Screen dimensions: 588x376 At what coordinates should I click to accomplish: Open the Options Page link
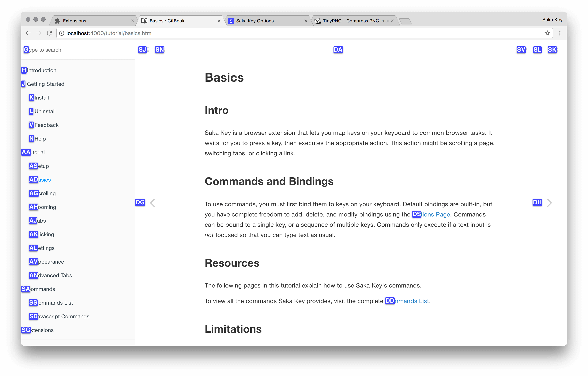(x=436, y=214)
